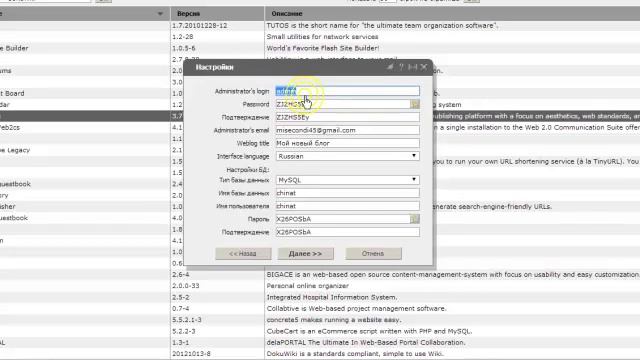Click the sort arrow in the name column header
This screenshot has width=640, height=360.
click(x=160, y=14)
